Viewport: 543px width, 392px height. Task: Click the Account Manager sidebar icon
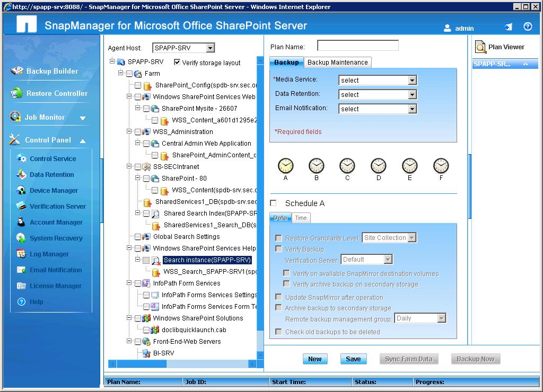coord(21,222)
